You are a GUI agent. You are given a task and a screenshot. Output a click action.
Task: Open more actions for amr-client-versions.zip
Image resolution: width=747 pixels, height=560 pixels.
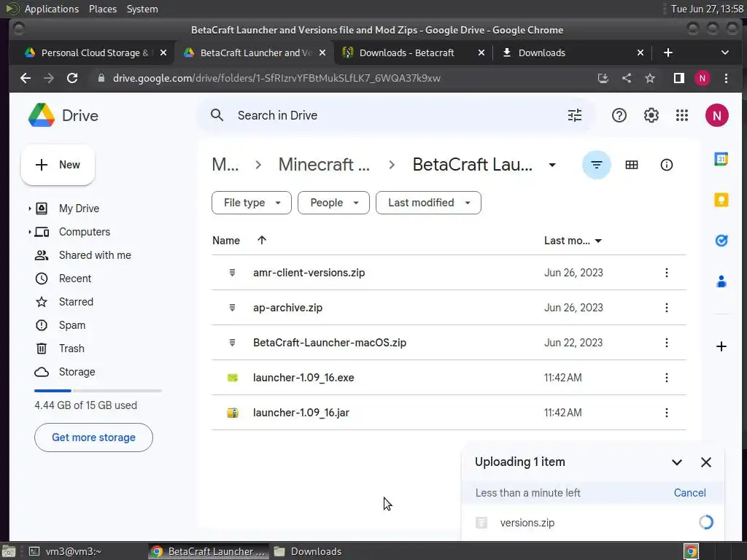(666, 273)
